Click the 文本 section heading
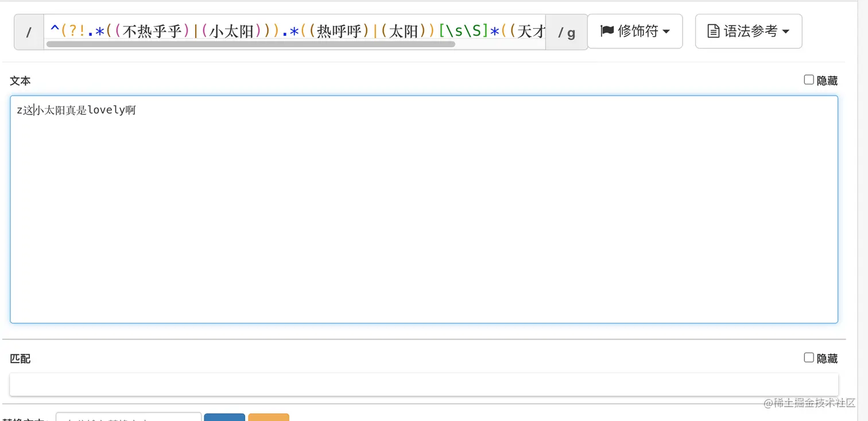The image size is (868, 421). [x=20, y=81]
